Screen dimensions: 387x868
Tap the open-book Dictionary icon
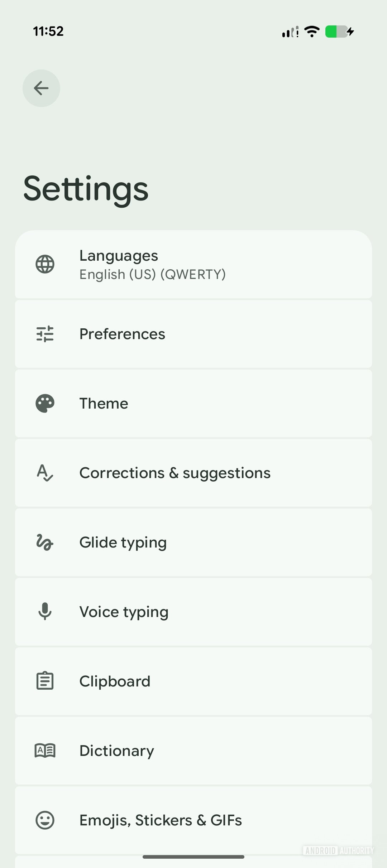coord(45,750)
